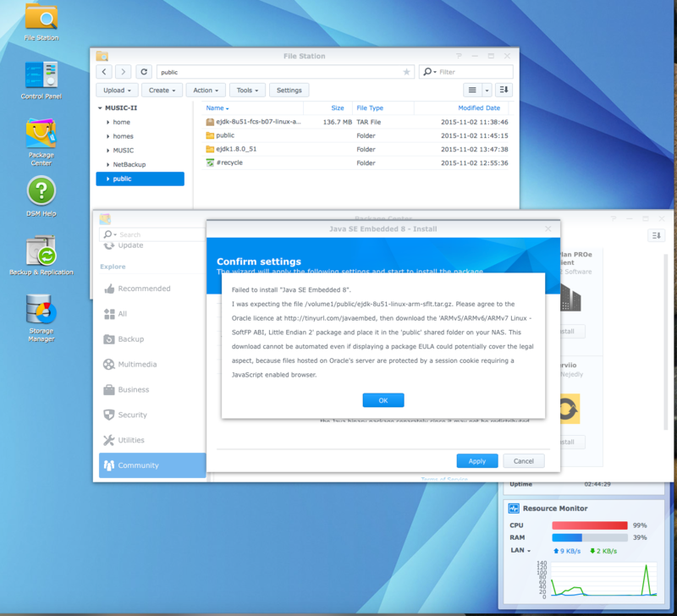Go back in File Station

(x=104, y=72)
